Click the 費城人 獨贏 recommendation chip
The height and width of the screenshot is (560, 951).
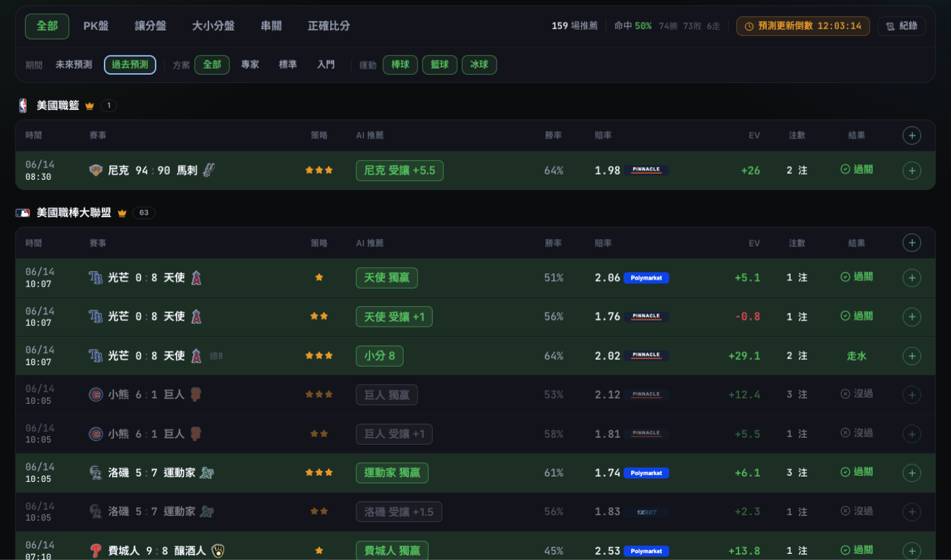click(x=392, y=550)
